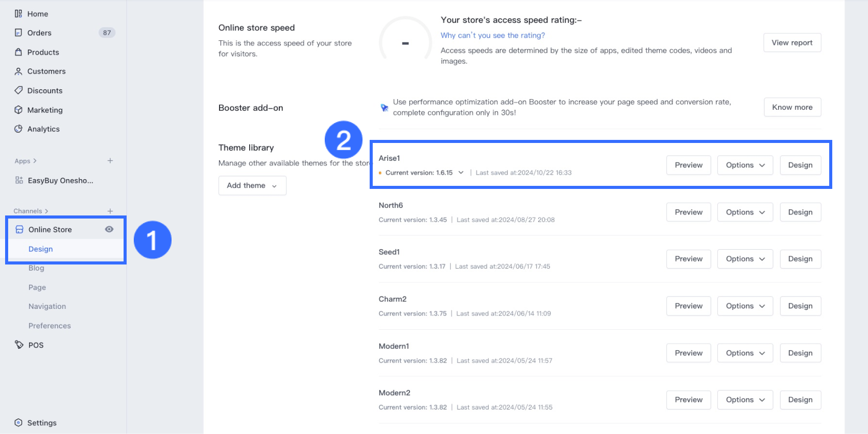Image resolution: width=868 pixels, height=434 pixels.
Task: Preview the Modern1 theme
Action: tap(689, 353)
